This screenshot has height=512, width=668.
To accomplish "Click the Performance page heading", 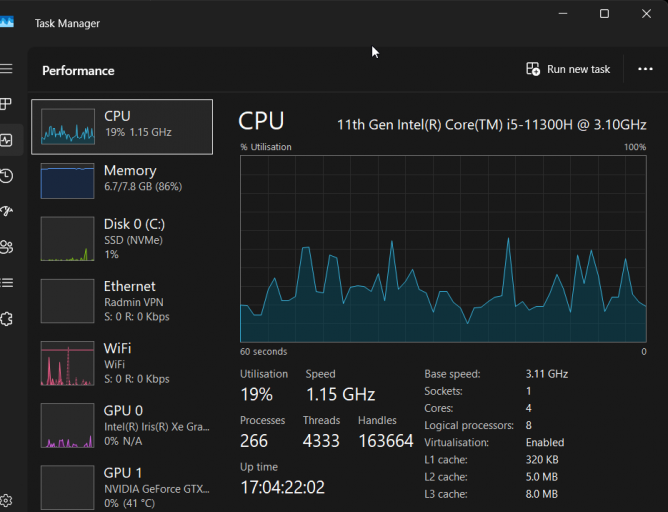I will pyautogui.click(x=78, y=71).
